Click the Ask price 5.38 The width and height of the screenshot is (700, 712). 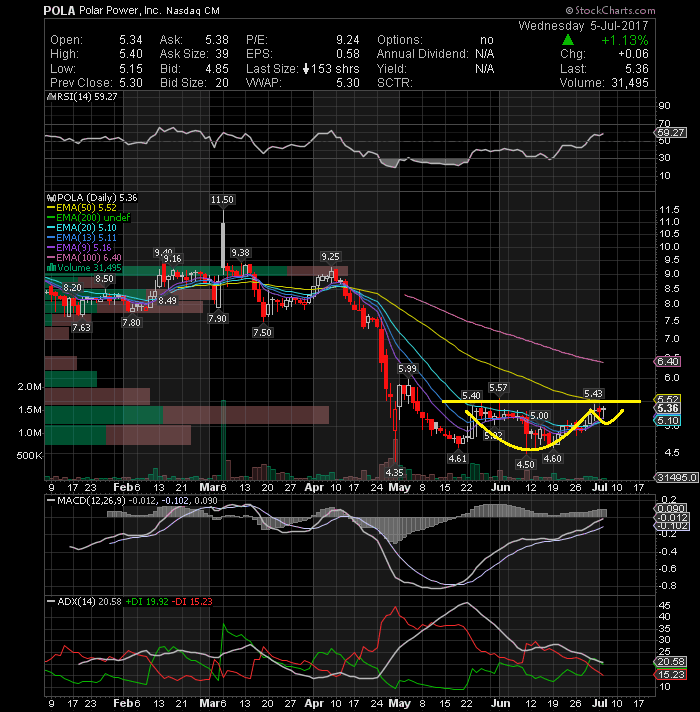pos(217,40)
